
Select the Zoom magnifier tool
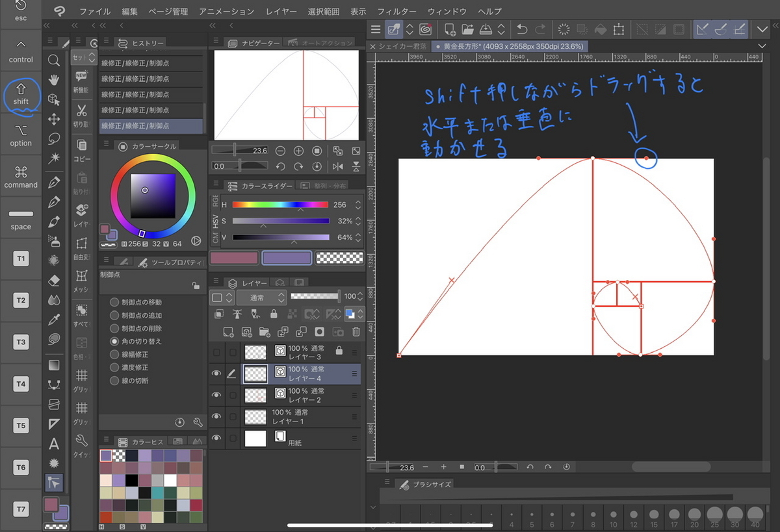point(54,60)
